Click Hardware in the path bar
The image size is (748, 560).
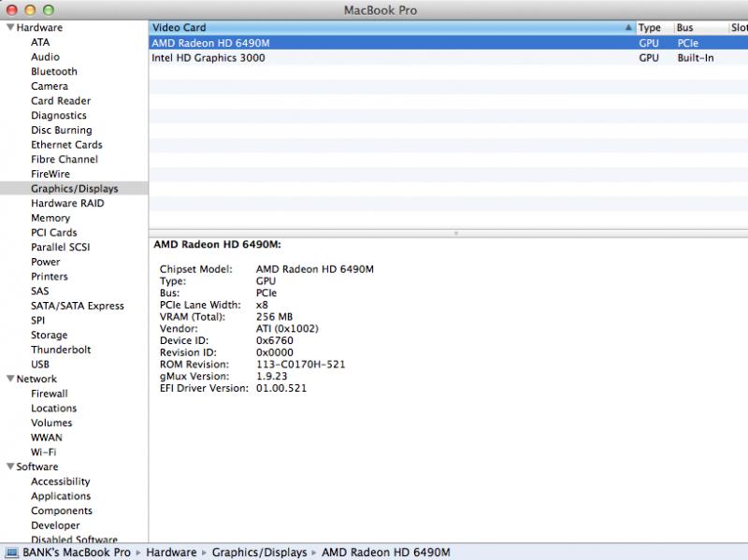tap(171, 553)
